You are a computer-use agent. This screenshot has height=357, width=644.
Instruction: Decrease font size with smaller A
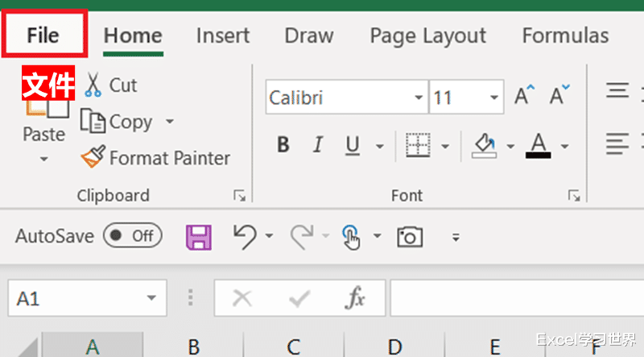(x=559, y=95)
